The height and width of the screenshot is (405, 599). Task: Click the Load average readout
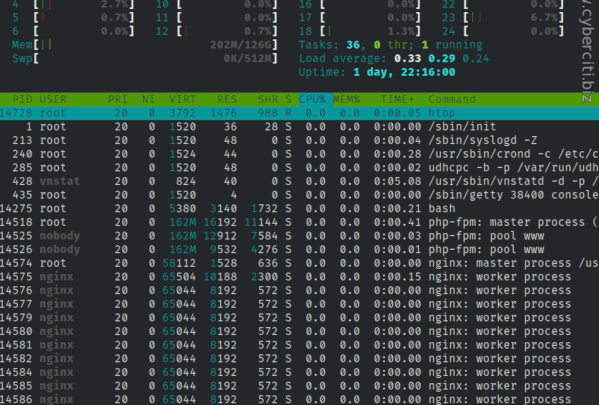pyautogui.click(x=394, y=58)
